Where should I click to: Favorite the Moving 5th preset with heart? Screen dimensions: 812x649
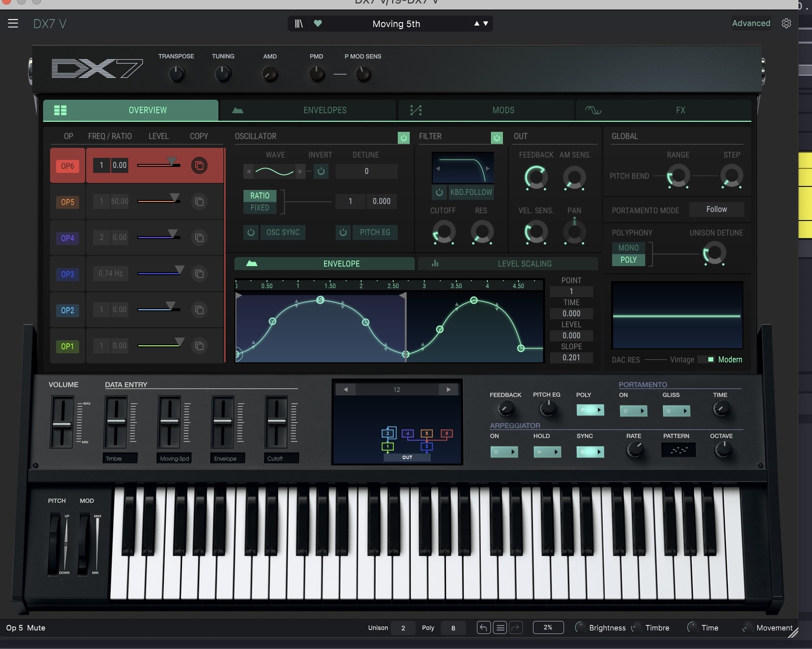pyautogui.click(x=318, y=24)
